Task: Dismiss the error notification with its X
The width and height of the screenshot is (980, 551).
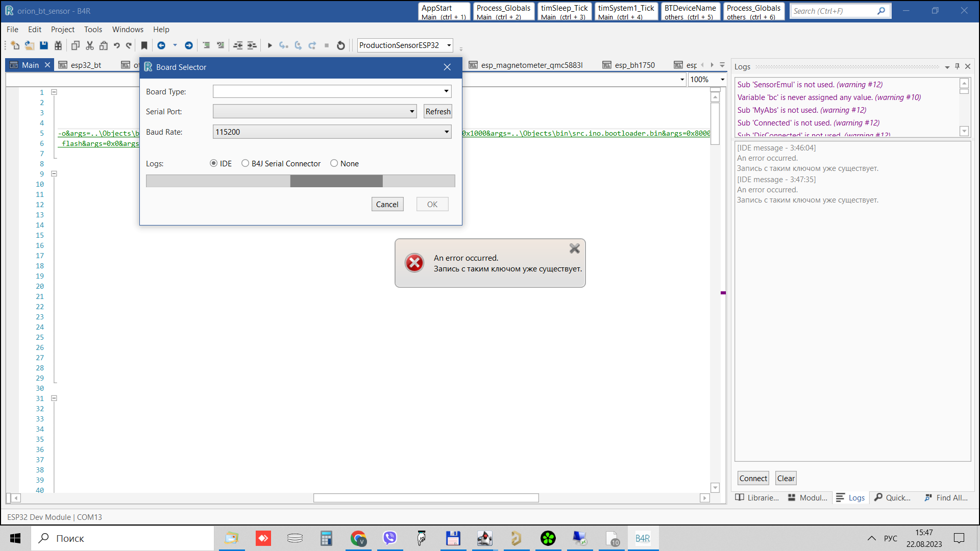Action: pos(575,248)
